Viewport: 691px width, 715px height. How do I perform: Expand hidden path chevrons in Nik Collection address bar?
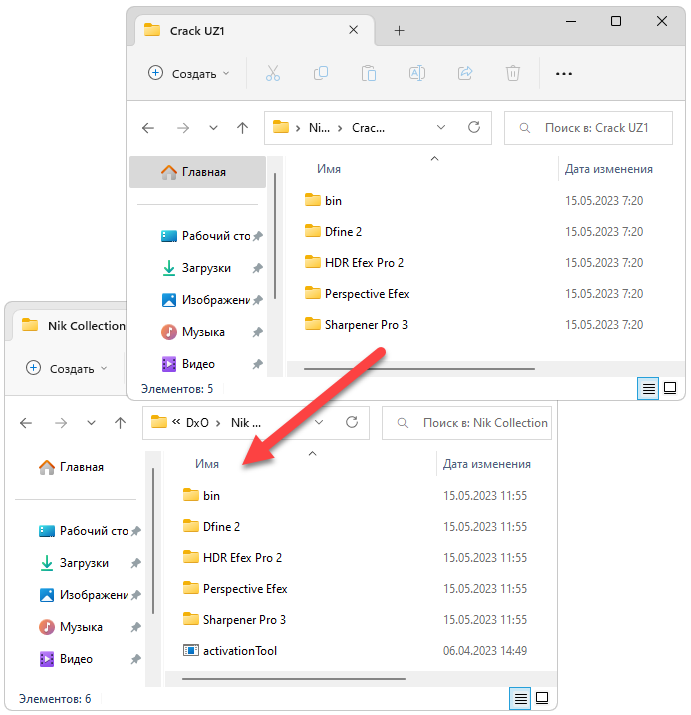pos(176,422)
